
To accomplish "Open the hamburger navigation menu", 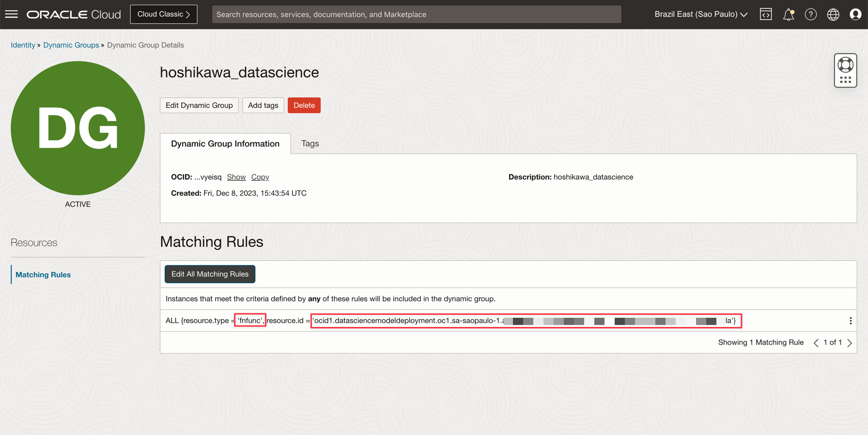I will (x=11, y=14).
